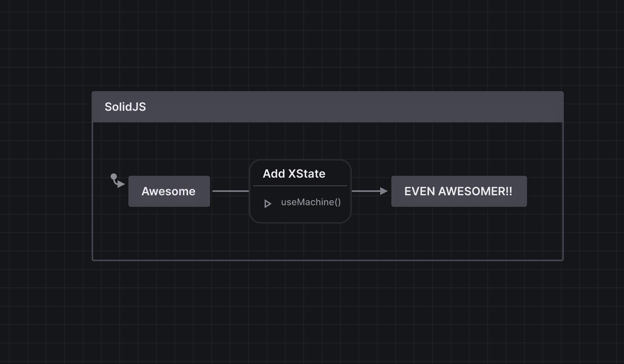
Task: Select the SolidJS machine header
Action: (x=328, y=107)
